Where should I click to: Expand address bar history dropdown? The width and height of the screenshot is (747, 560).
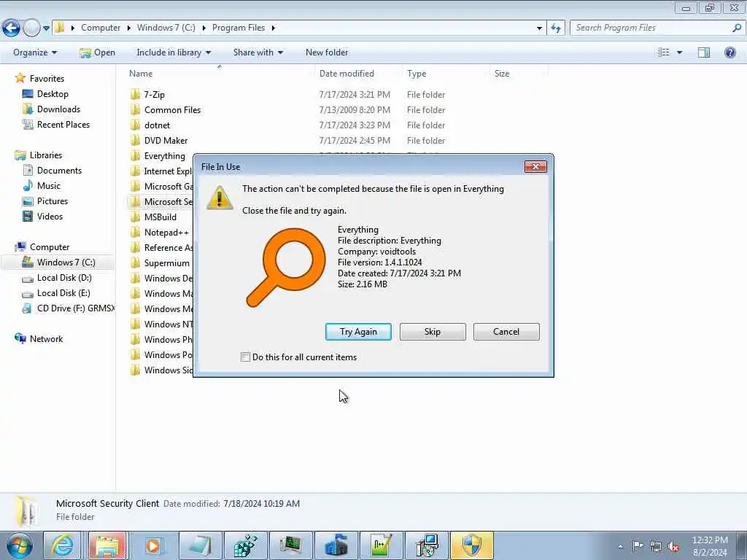(539, 28)
